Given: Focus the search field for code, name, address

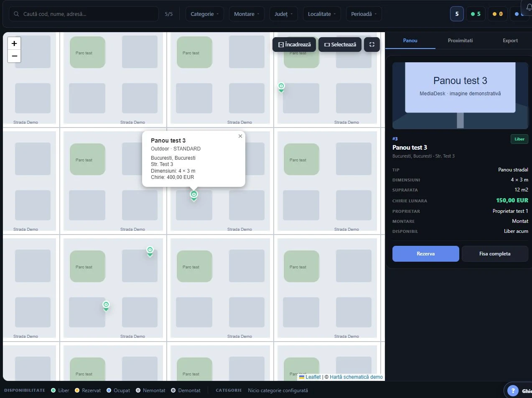Looking at the screenshot, I should [84, 14].
